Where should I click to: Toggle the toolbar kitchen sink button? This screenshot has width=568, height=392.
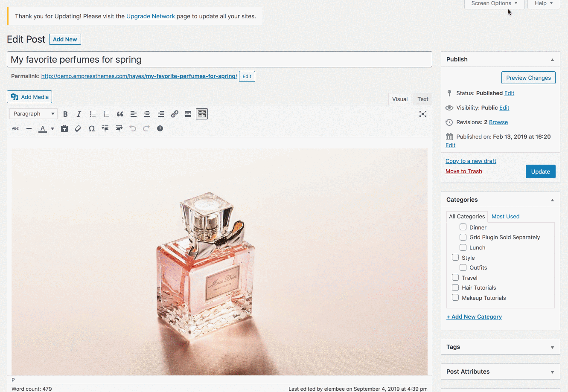coord(202,114)
